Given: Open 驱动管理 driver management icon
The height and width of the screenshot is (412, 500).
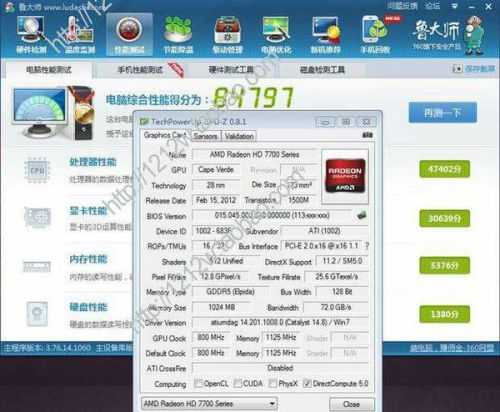Looking at the screenshot, I should (x=227, y=35).
